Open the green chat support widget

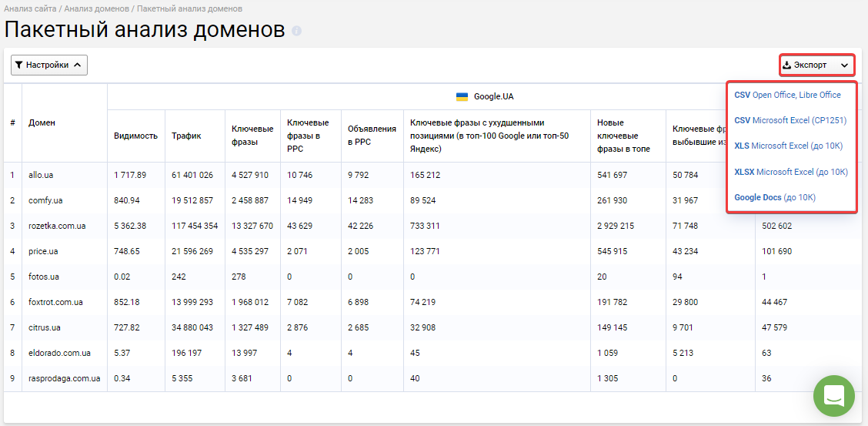833,395
